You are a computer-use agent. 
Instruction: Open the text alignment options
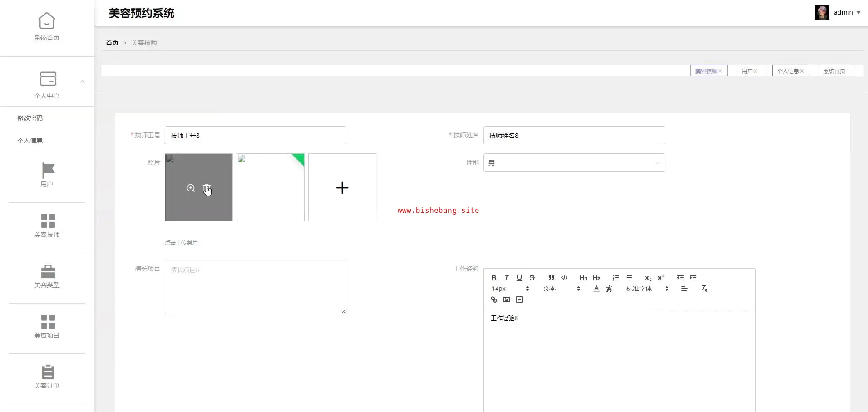pyautogui.click(x=685, y=289)
